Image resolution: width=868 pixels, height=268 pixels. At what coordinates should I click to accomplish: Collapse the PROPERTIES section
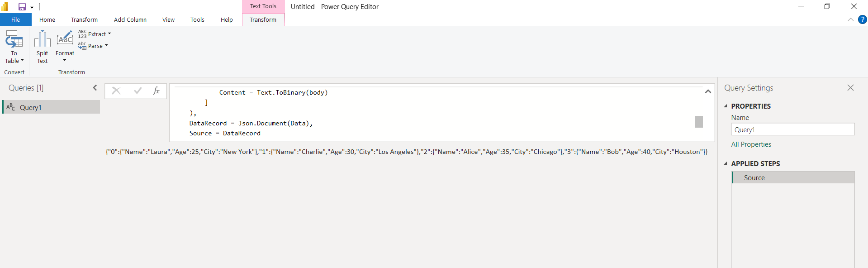726,106
